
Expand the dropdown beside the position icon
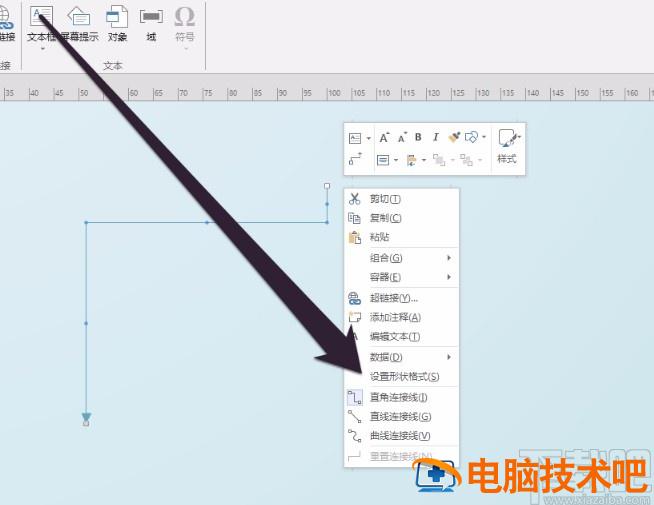click(x=424, y=160)
